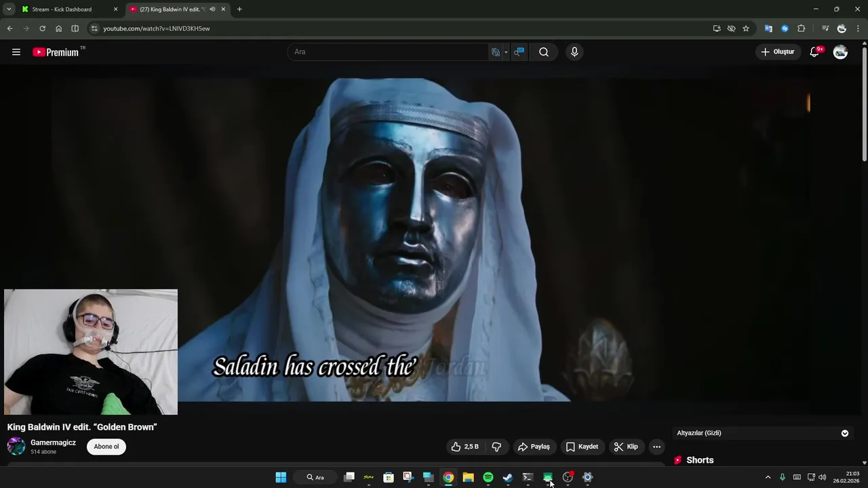Click the Oluştur create button
Screen dimensions: 868x488
778,52
